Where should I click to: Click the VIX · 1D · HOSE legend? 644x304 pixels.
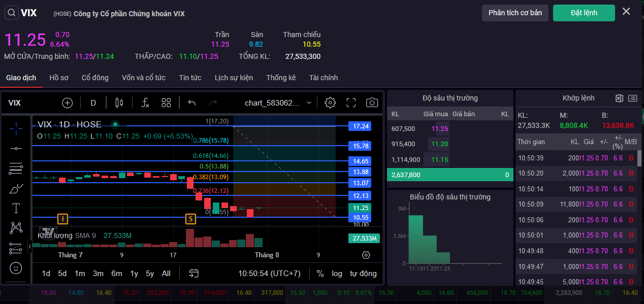[x=70, y=124]
